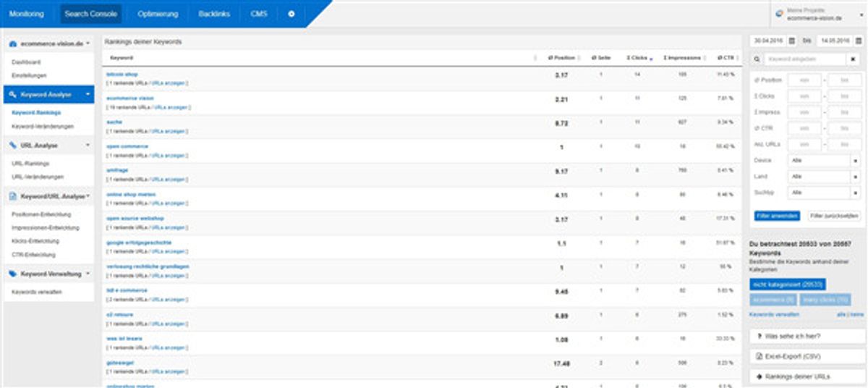The height and width of the screenshot is (388, 868).
Task: Toggle the ecommerce category button
Action: (773, 300)
